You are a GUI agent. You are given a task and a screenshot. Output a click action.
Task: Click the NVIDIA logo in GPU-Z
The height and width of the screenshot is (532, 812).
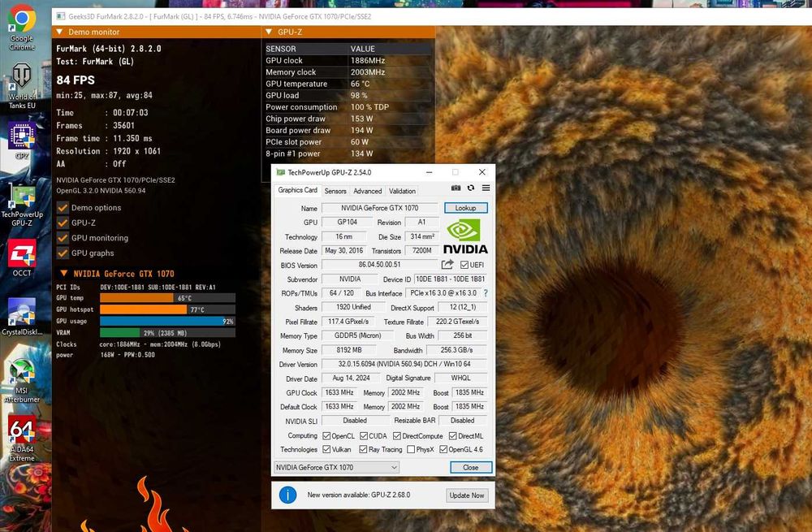(x=465, y=236)
